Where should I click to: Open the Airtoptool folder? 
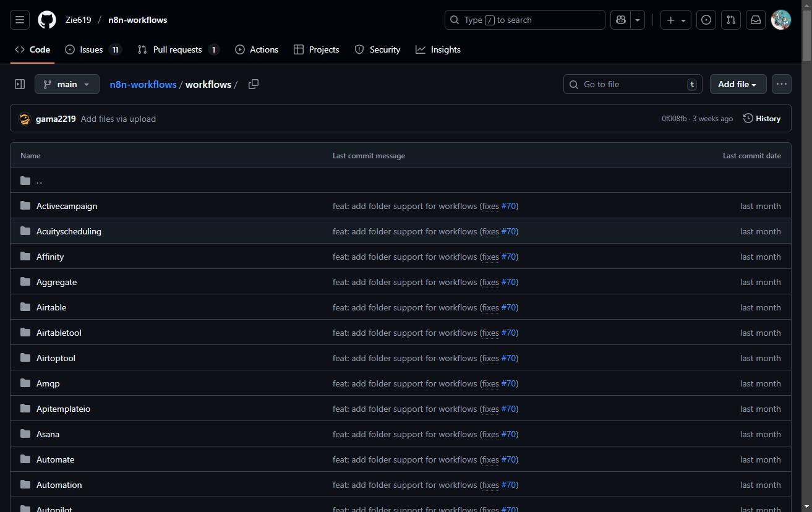[x=56, y=358]
